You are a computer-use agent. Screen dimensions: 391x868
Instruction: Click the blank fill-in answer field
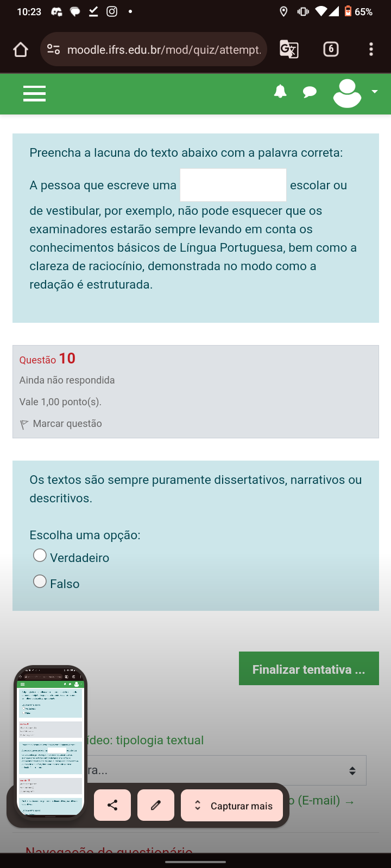point(233,185)
